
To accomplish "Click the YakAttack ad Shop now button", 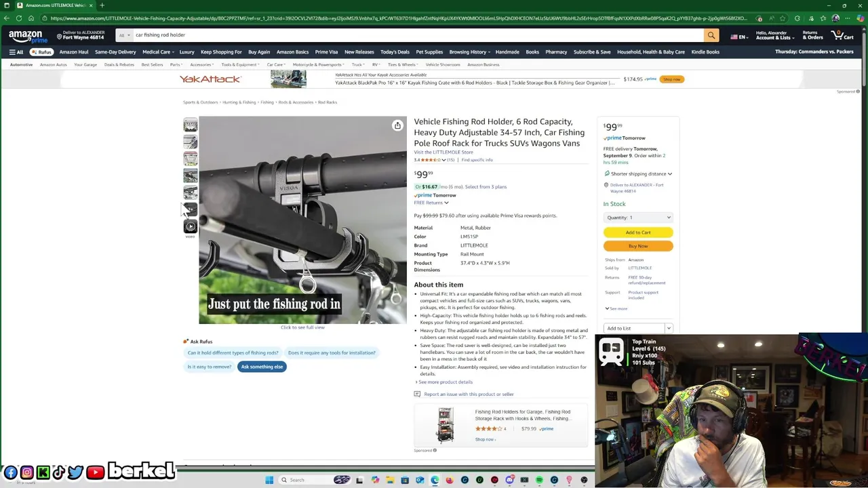I will point(671,79).
